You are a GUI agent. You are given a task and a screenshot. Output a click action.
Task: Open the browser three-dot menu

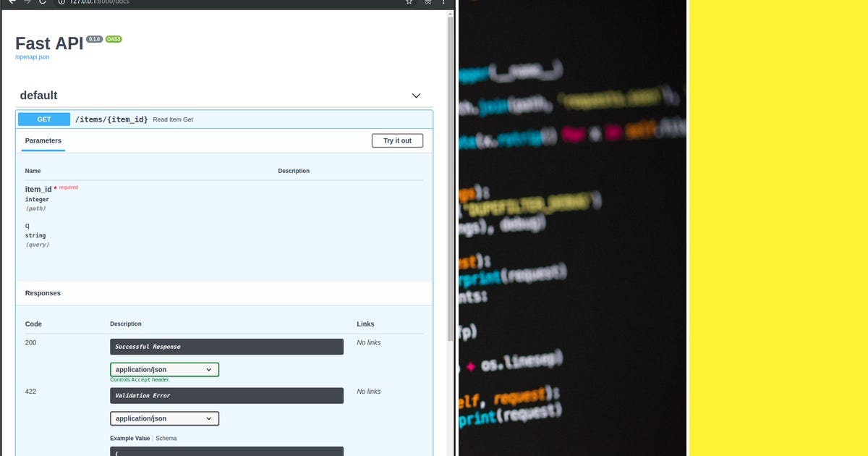pos(443,3)
